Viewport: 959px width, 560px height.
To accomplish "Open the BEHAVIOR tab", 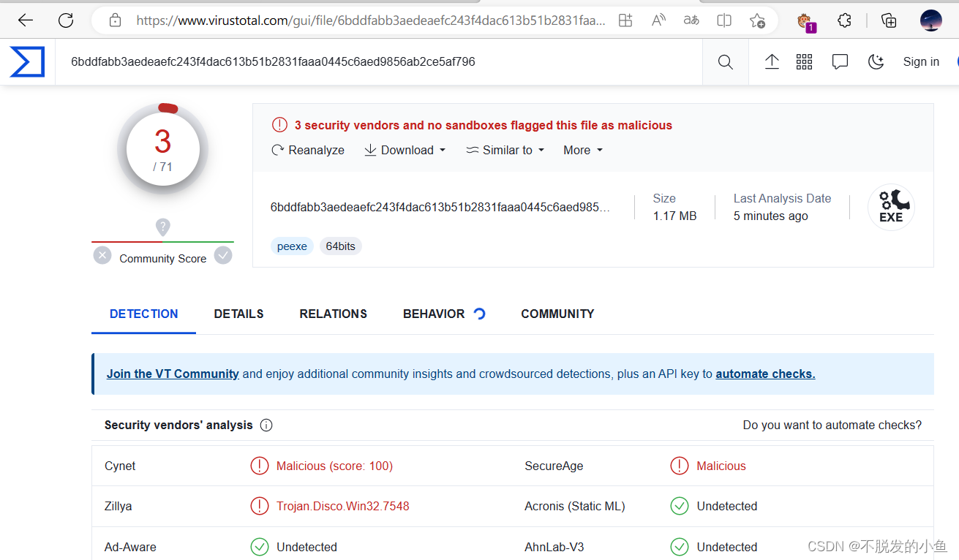I will (x=444, y=314).
